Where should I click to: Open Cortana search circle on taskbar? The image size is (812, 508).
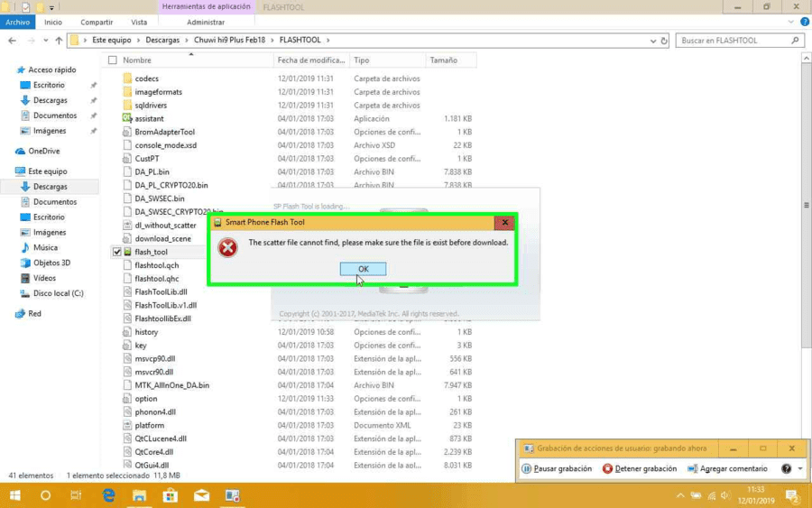point(46,495)
